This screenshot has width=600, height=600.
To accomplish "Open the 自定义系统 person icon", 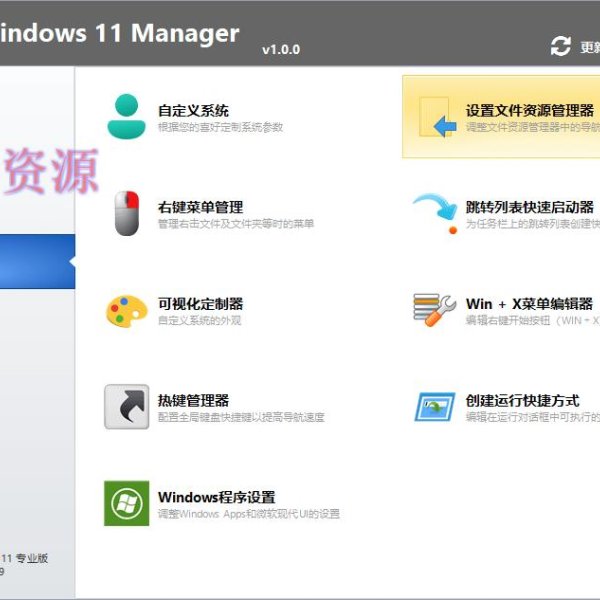I will pyautogui.click(x=126, y=116).
